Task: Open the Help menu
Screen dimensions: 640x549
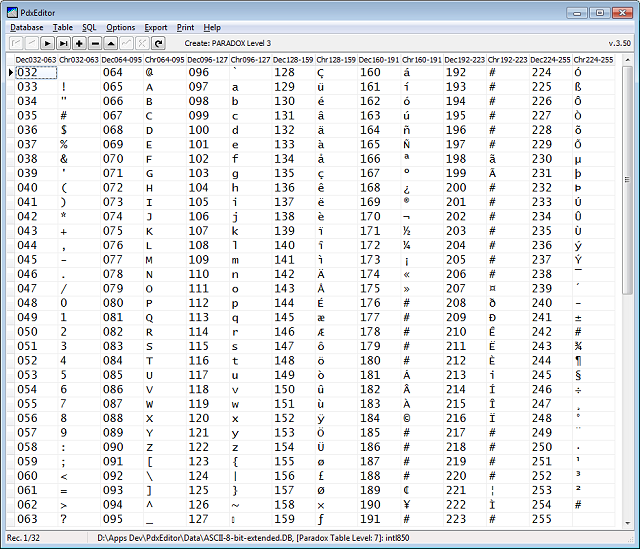Action: tap(212, 27)
